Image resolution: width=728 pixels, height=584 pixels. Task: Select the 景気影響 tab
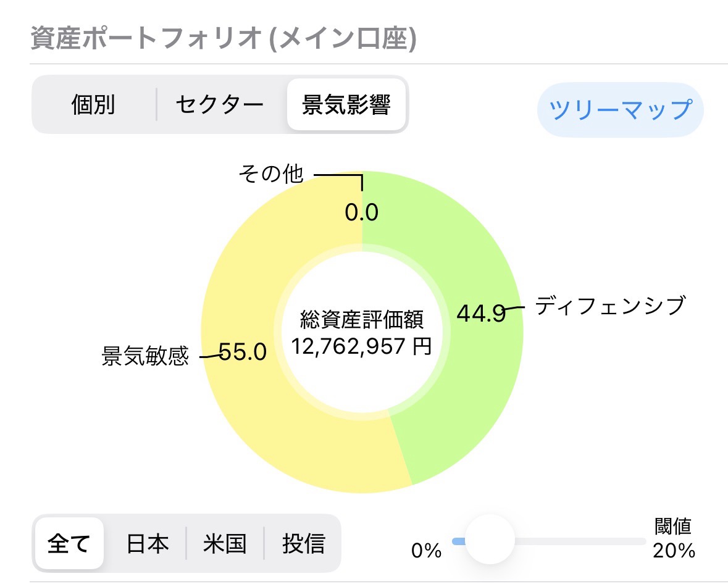[x=346, y=105]
